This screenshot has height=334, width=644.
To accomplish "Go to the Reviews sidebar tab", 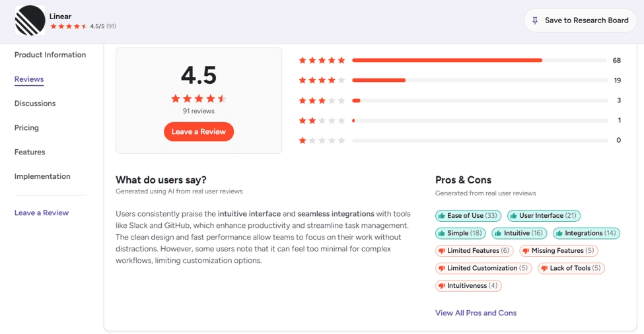I will point(29,79).
